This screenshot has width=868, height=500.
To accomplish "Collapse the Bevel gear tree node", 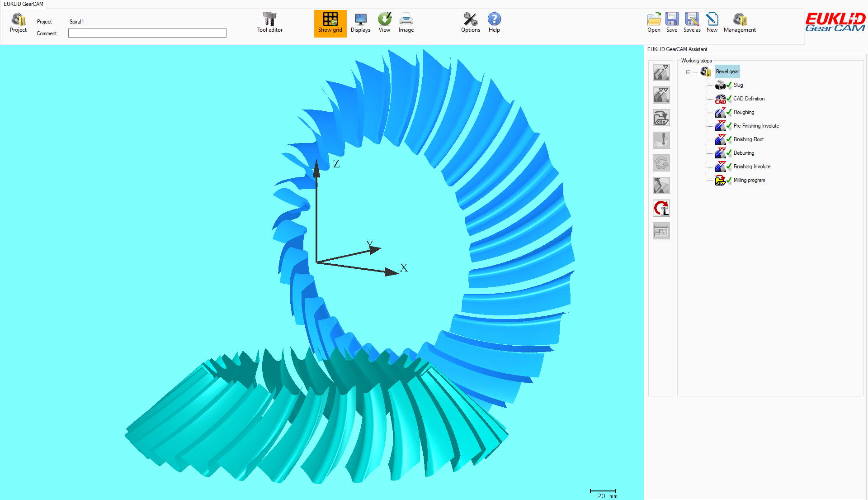I will click(689, 72).
